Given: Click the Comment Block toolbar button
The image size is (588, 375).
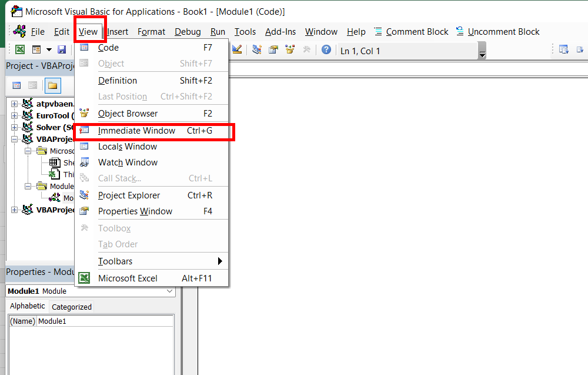Looking at the screenshot, I should [x=412, y=32].
